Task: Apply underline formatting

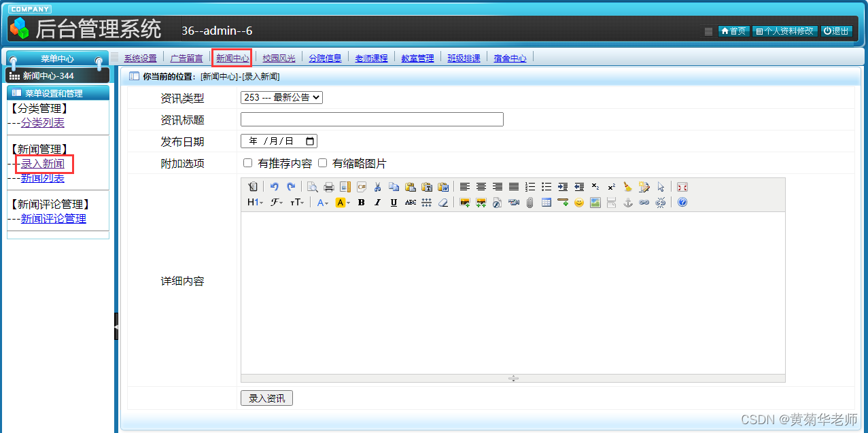Action: [x=394, y=203]
